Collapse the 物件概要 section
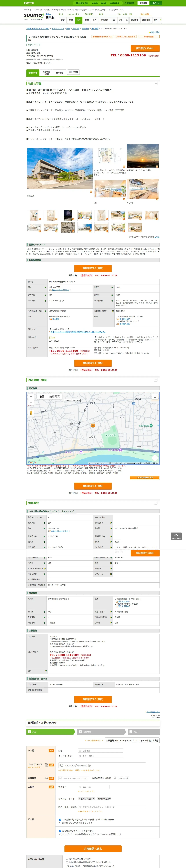The height and width of the screenshot is (868, 186). coord(156,503)
